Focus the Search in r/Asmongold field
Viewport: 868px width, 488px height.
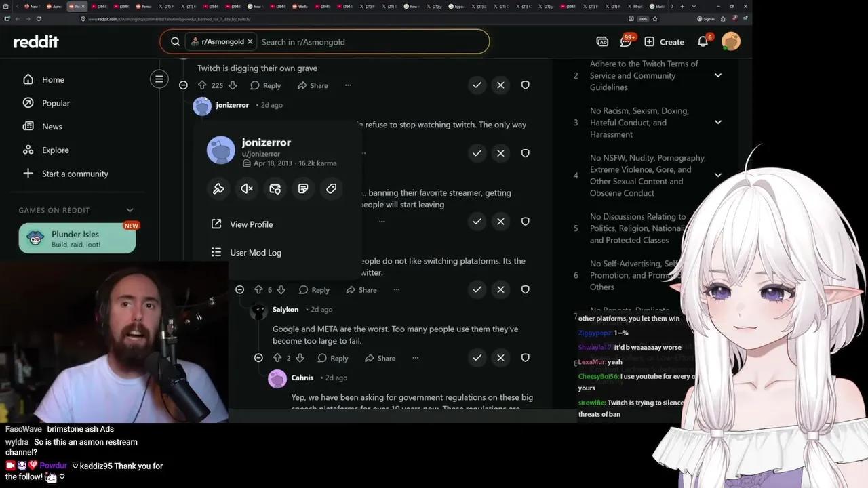[372, 42]
